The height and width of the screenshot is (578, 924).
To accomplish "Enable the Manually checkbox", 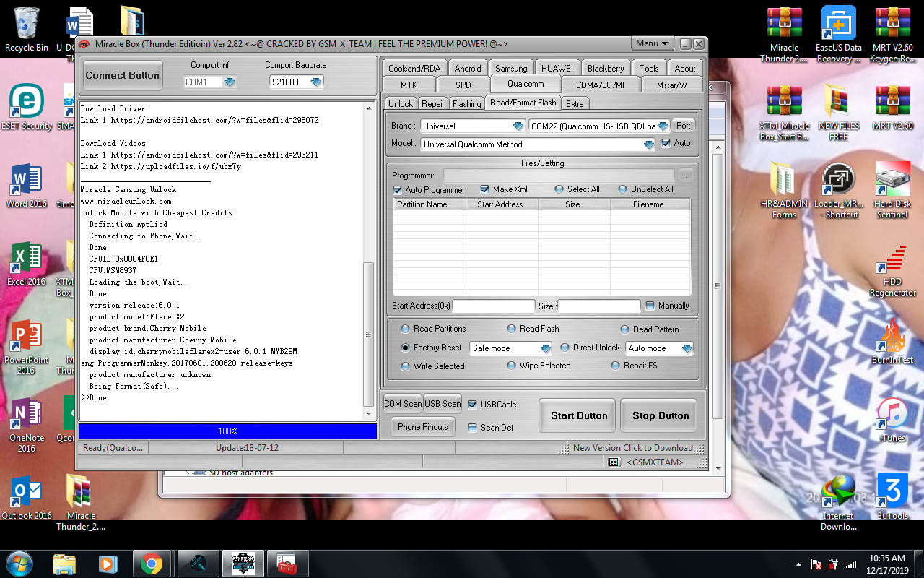I will (650, 306).
